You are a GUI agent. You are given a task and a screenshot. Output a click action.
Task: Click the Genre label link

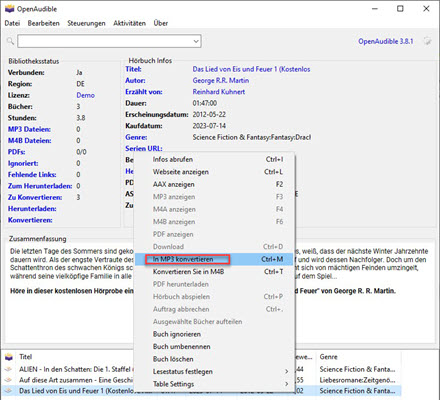136,137
